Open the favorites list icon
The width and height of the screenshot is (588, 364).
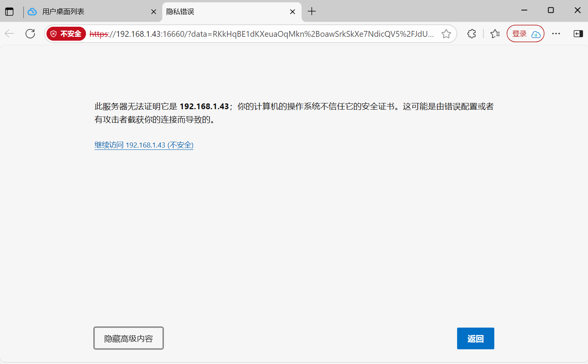coord(495,34)
